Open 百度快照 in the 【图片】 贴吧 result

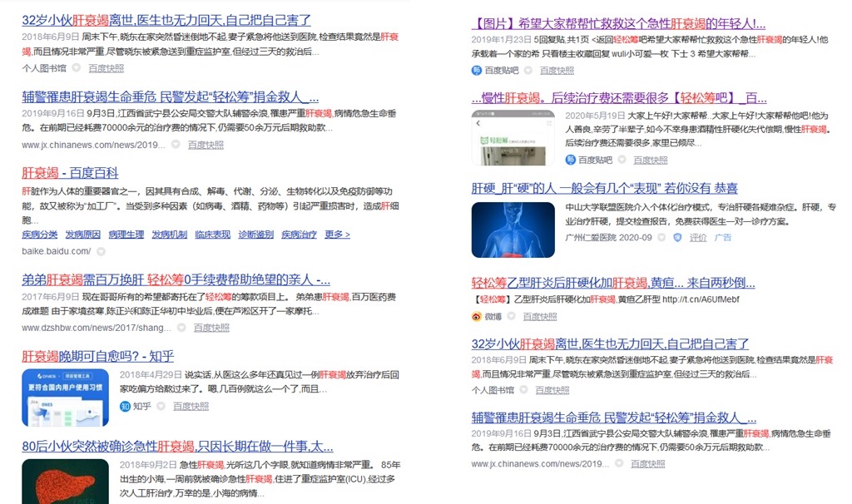(x=557, y=70)
